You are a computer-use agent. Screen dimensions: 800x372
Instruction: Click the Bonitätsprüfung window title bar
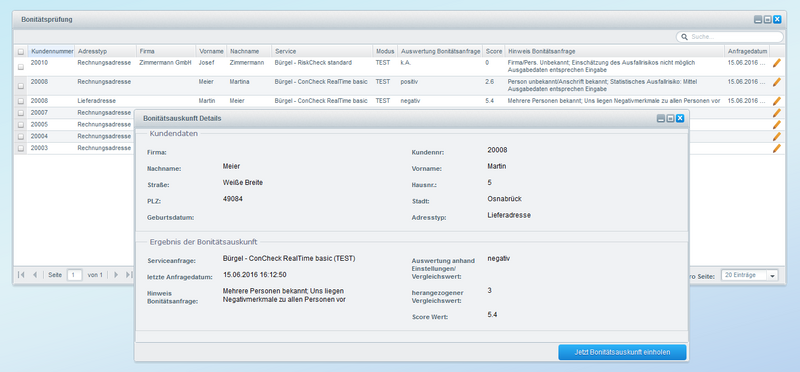point(399,19)
